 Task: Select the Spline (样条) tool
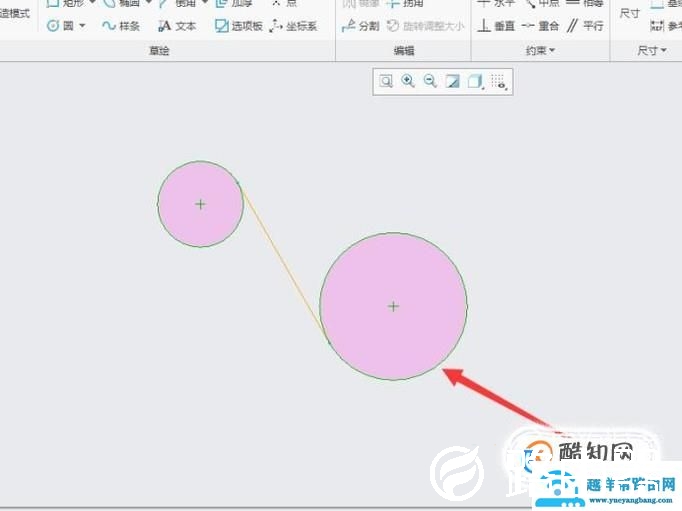click(121, 26)
